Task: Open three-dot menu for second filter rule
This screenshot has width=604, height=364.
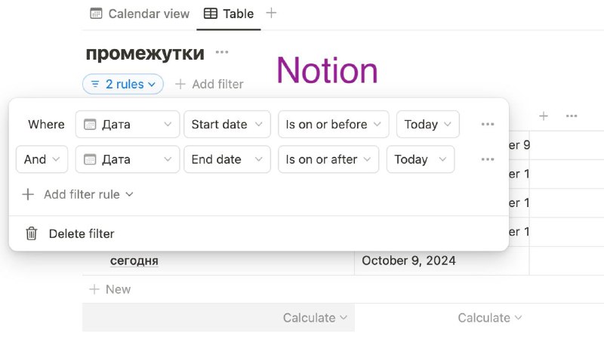Action: point(488,159)
